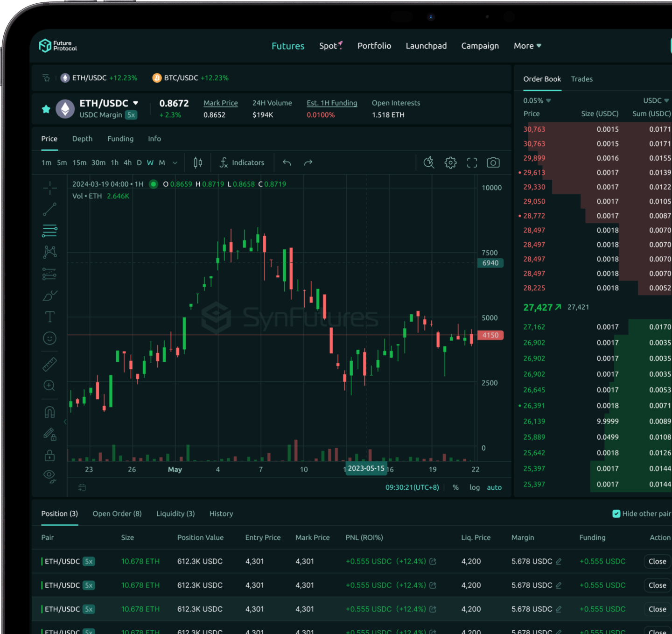Toggle ETH/USDC favorite star

(x=46, y=109)
